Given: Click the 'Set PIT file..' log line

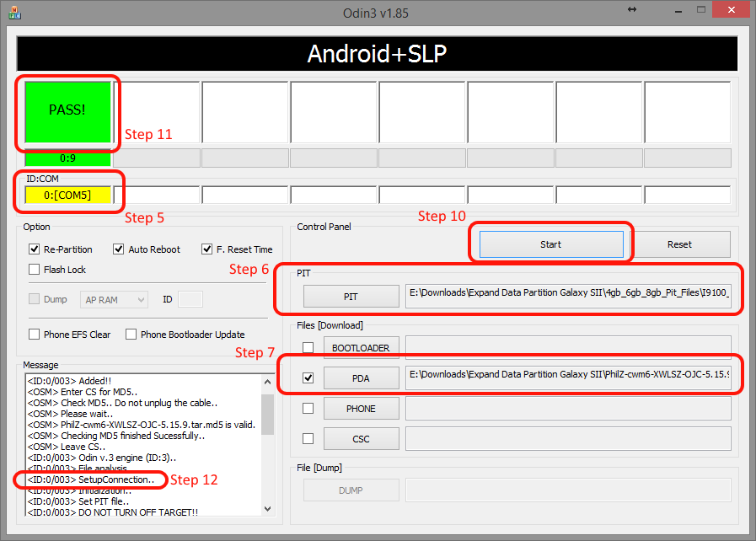Looking at the screenshot, I should tap(78, 501).
